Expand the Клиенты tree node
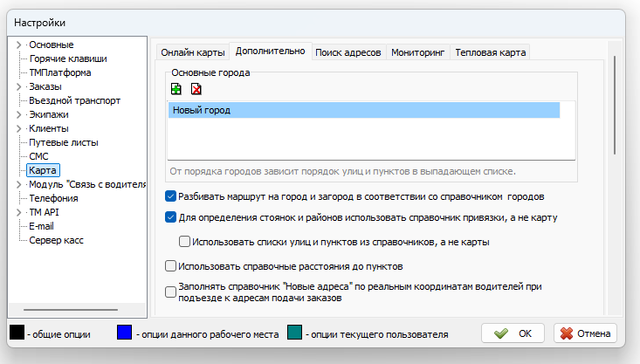The image size is (640, 364). point(18,128)
